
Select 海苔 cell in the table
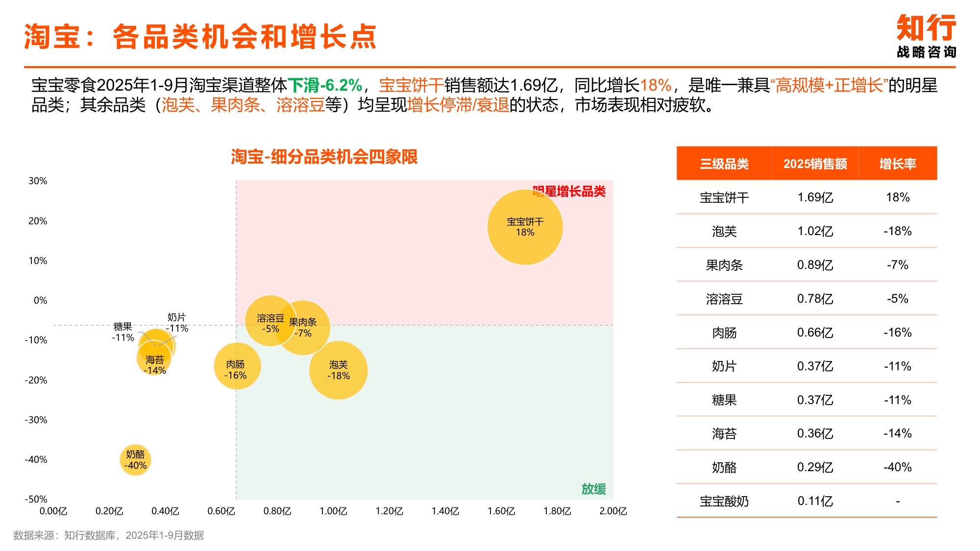(724, 433)
